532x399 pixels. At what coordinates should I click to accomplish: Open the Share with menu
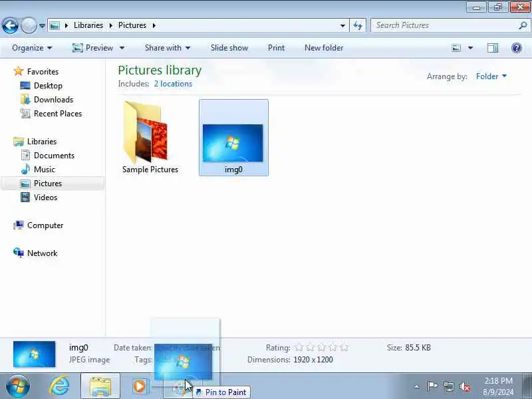point(168,48)
